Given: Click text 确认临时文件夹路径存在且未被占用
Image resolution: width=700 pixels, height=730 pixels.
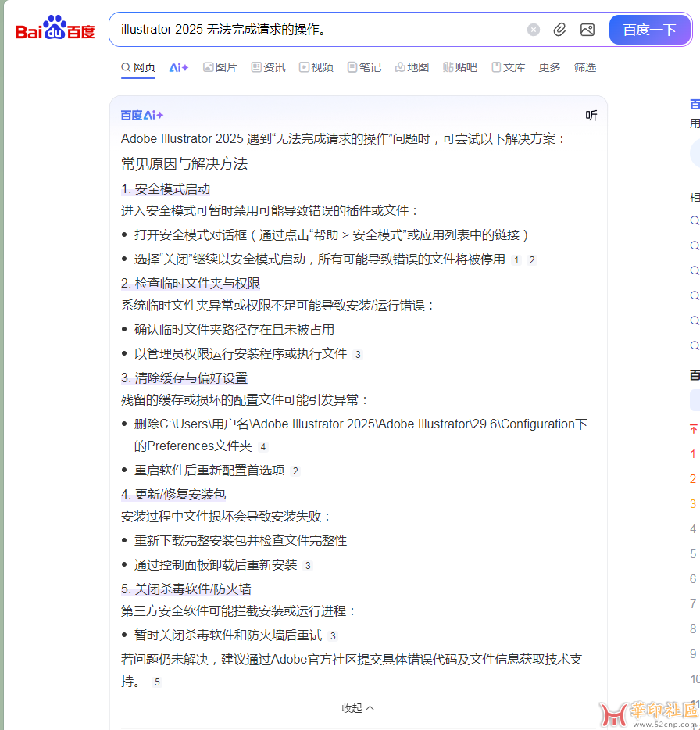Looking at the screenshot, I should 234,330.
